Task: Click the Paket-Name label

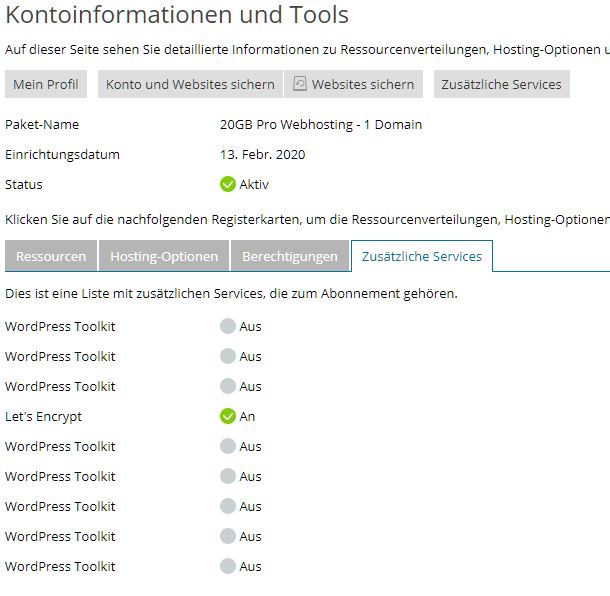Action: point(42,124)
